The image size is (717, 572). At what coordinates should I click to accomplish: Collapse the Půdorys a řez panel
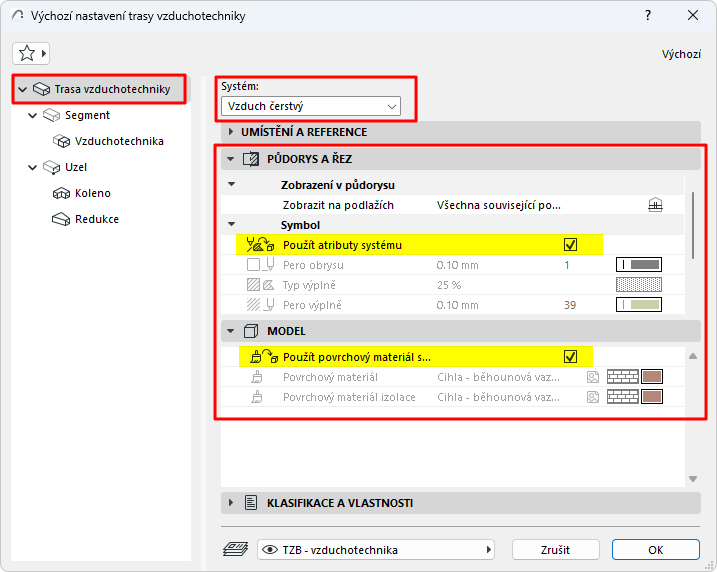click(x=231, y=159)
